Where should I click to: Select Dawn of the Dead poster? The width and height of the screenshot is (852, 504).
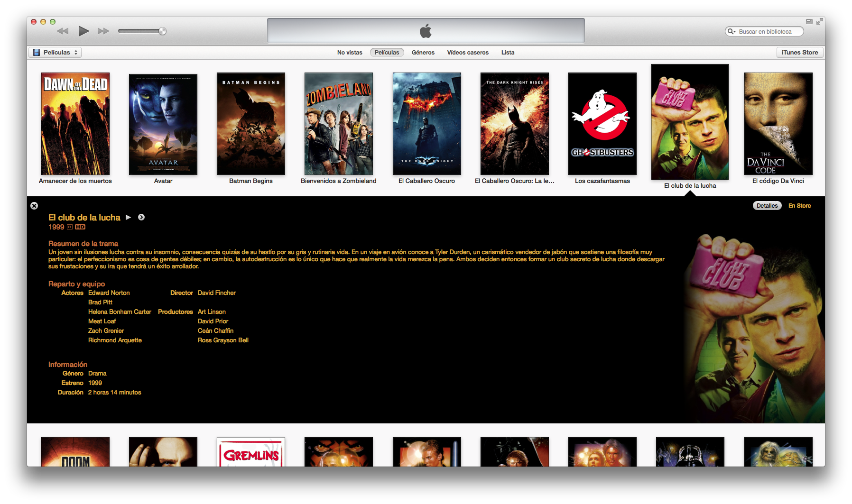click(x=75, y=124)
